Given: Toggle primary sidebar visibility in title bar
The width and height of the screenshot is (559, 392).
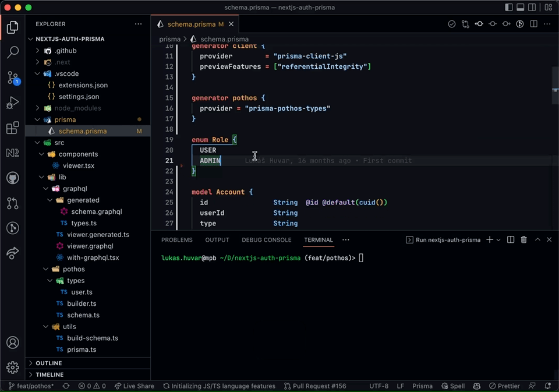Looking at the screenshot, I should point(509,8).
